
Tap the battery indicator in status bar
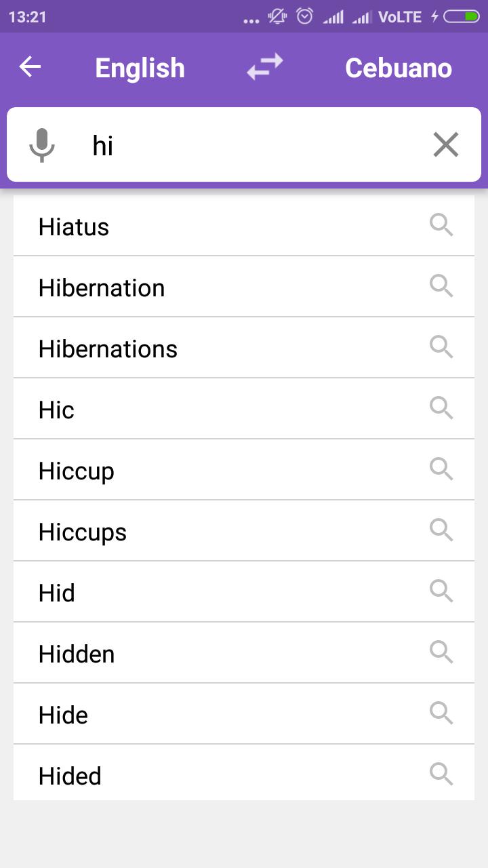pyautogui.click(x=462, y=17)
